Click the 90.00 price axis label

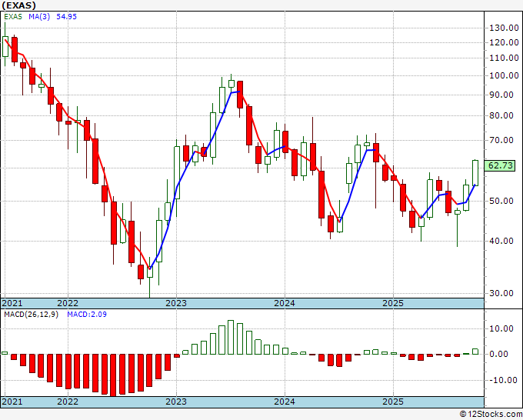[501, 95]
